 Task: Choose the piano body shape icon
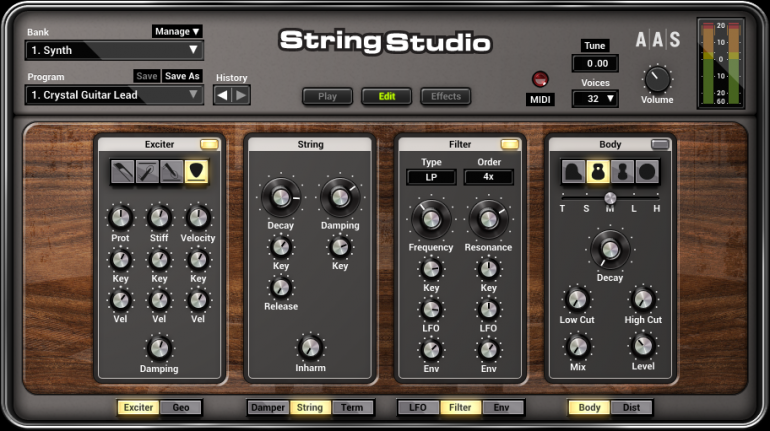[x=574, y=172]
